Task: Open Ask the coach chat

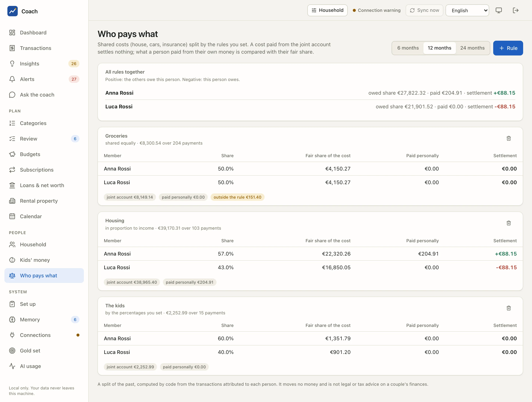Action: coord(44,95)
